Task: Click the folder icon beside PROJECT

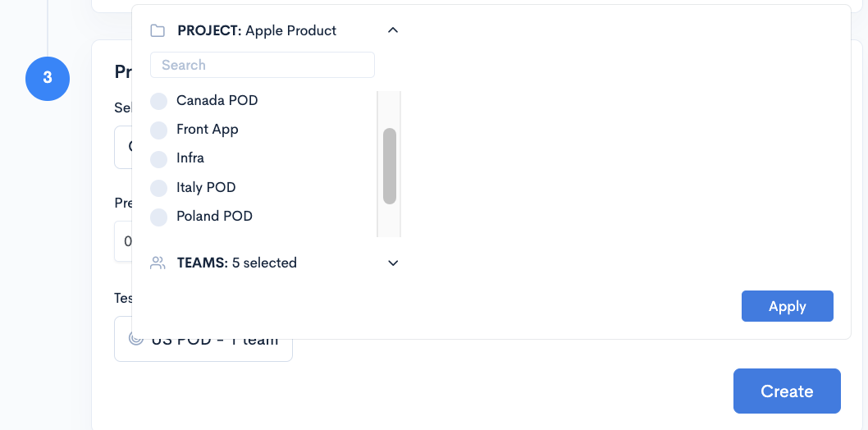Action: click(x=158, y=30)
